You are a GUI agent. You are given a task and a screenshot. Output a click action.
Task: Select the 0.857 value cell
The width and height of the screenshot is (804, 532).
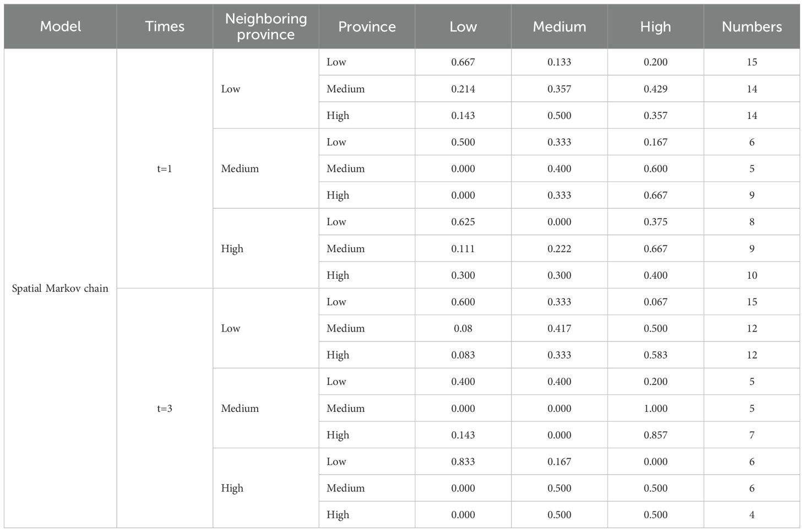click(655, 435)
